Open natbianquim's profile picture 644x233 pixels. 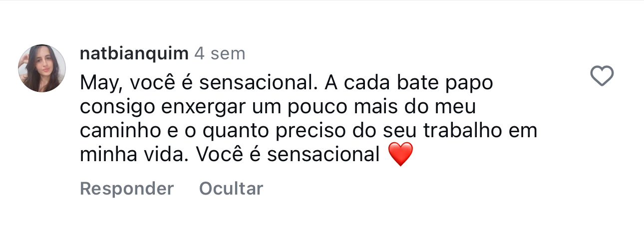(x=42, y=68)
